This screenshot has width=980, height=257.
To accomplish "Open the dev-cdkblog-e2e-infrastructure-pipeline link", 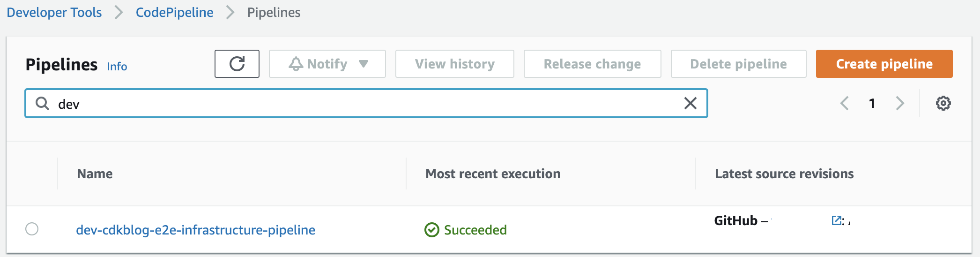I will click(x=195, y=230).
